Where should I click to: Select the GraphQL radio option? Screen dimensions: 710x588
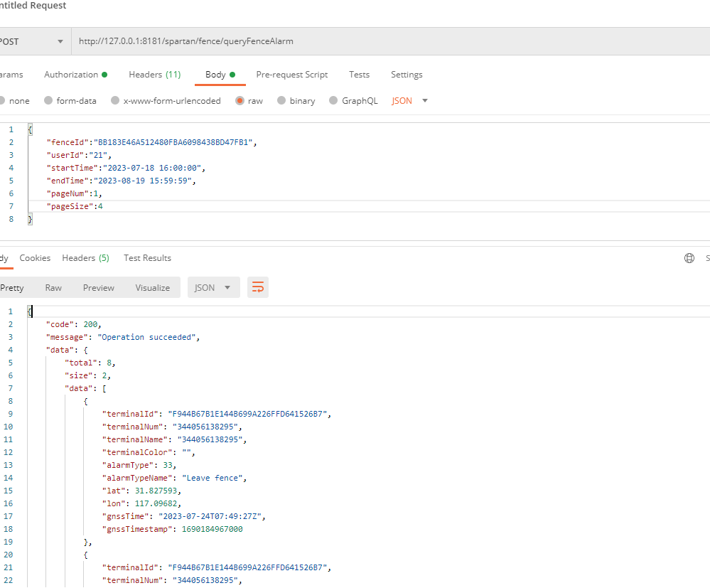point(353,101)
